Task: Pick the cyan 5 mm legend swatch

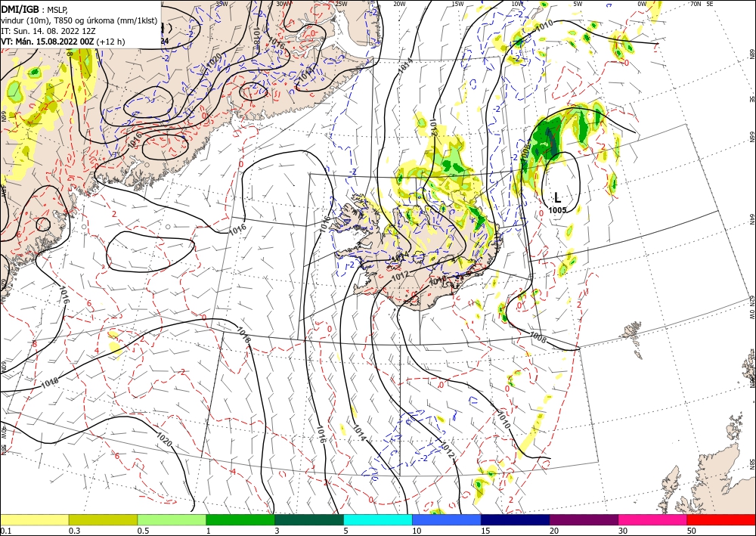Action: pyautogui.click(x=378, y=519)
